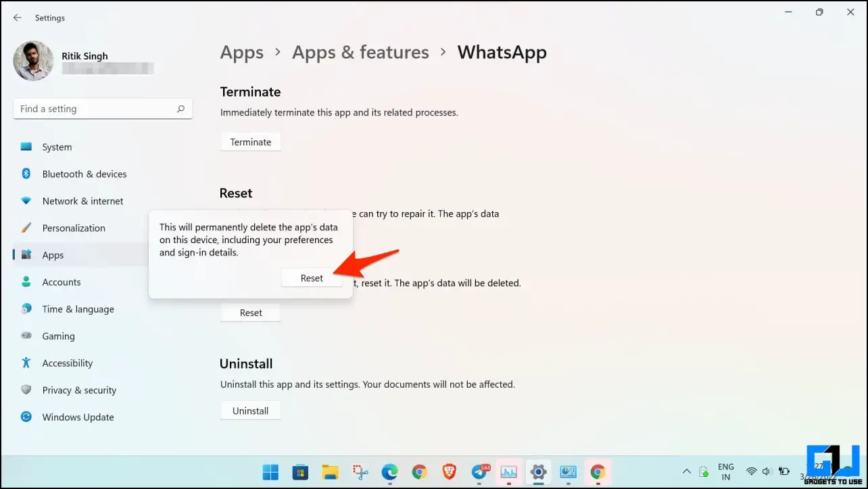Screen dimensions: 868x489
Task: Open File Explorer from taskbar
Action: [330, 471]
